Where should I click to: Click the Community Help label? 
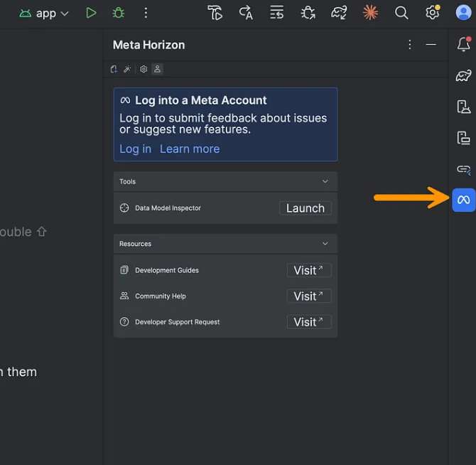point(161,296)
